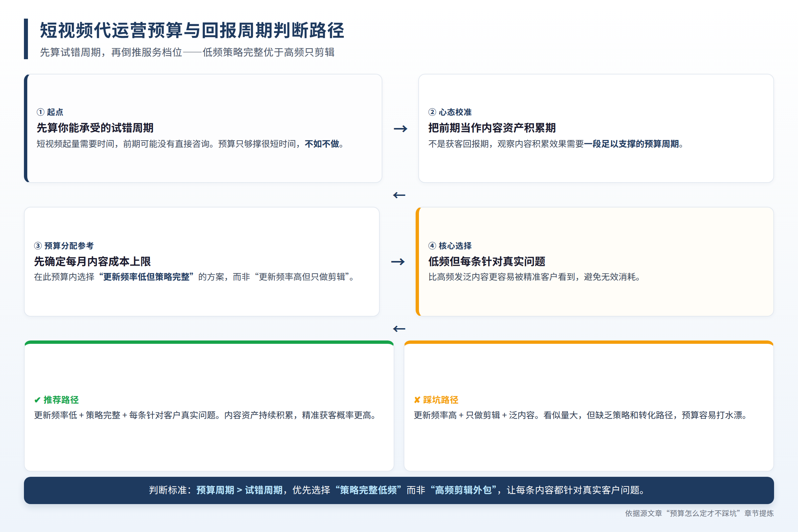Click the subtitle 先算试错周期，再倒推服务档位
Screen dimensions: 798x532
pos(111,52)
